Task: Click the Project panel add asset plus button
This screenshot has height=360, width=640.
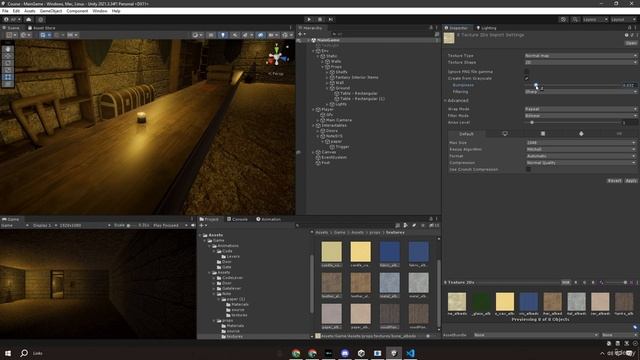Action: coord(201,225)
